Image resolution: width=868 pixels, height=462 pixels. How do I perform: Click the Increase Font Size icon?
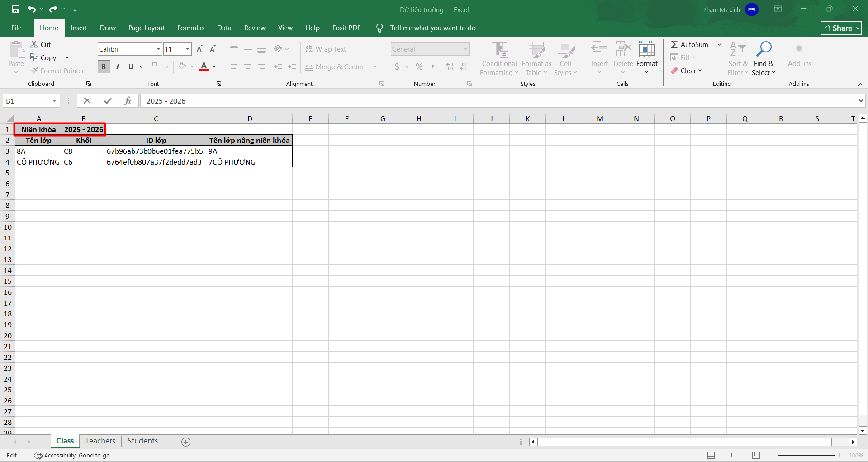[199, 49]
